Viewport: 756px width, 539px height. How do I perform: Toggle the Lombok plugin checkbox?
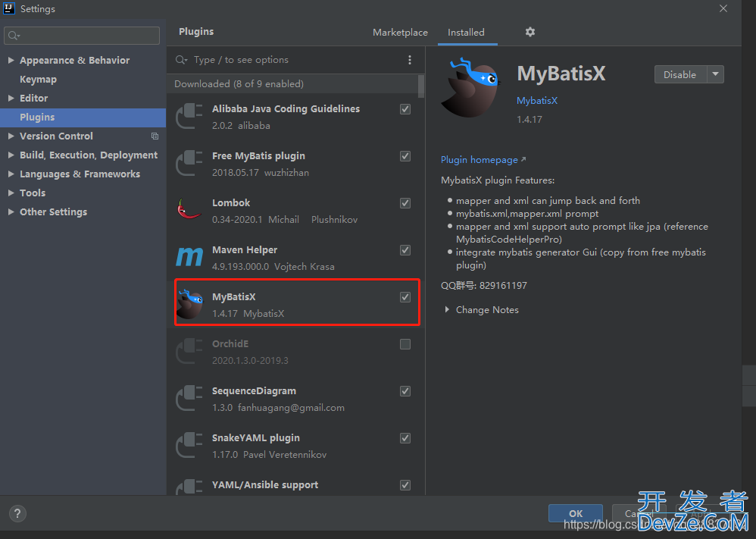[x=405, y=203]
